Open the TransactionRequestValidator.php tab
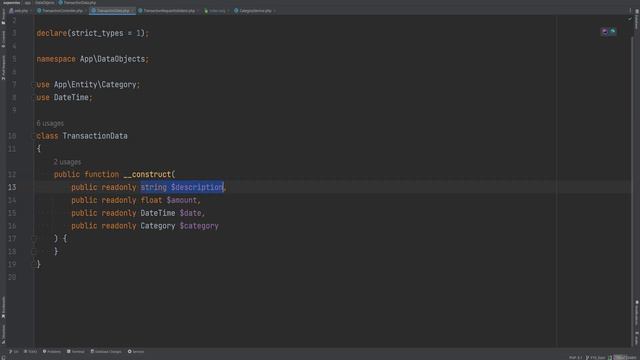This screenshot has height=360, width=640. [168, 11]
